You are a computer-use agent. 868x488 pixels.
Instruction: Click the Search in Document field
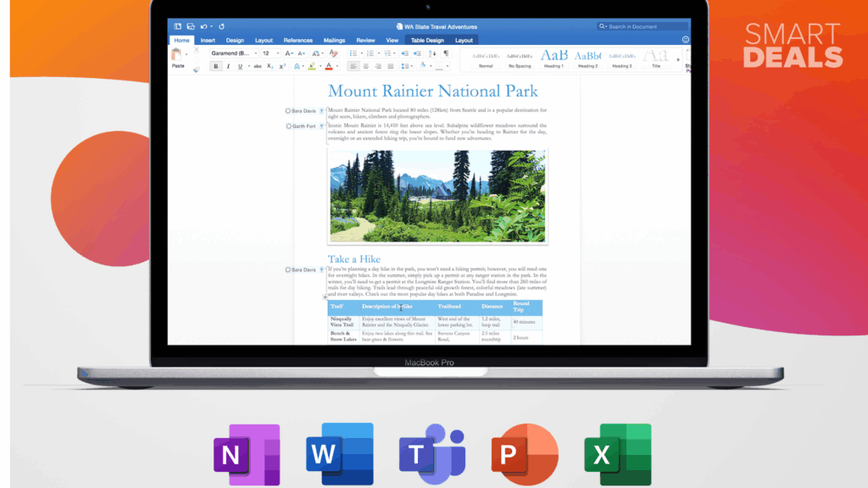(643, 26)
